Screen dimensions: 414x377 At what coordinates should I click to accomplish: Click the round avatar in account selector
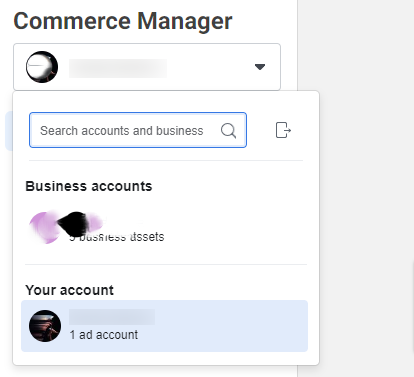42,67
